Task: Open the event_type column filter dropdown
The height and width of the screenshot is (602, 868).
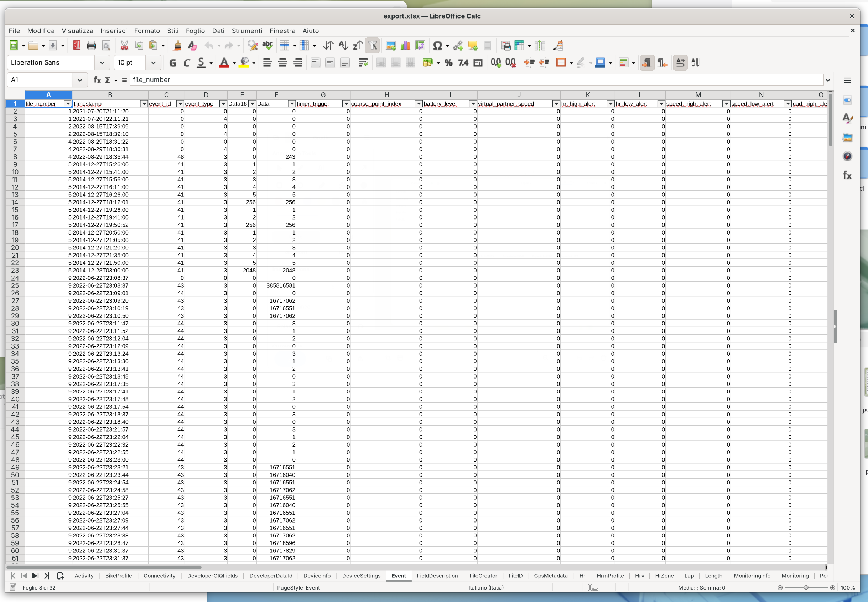Action: click(x=223, y=104)
